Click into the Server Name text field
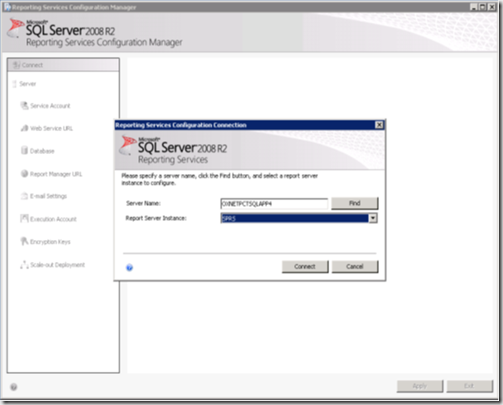This screenshot has height=405, width=503. pyautogui.click(x=274, y=203)
